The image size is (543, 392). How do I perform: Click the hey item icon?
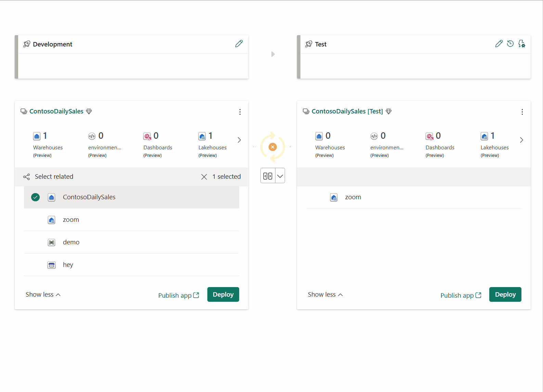(x=51, y=265)
